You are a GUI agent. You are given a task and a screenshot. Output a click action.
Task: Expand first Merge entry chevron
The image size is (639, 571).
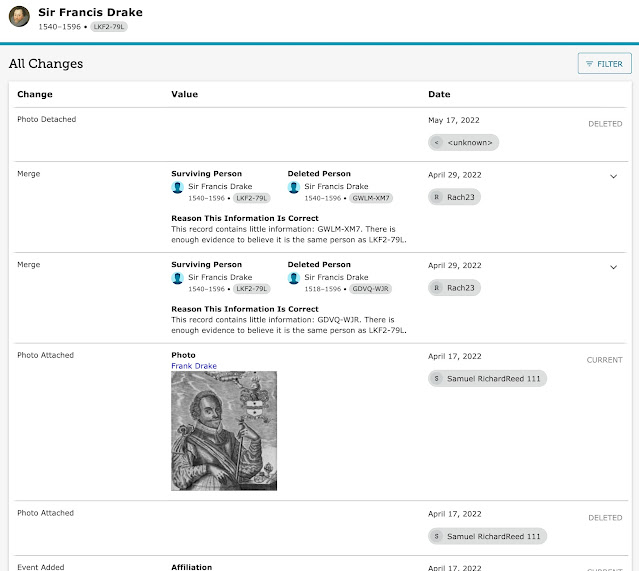pyautogui.click(x=613, y=176)
